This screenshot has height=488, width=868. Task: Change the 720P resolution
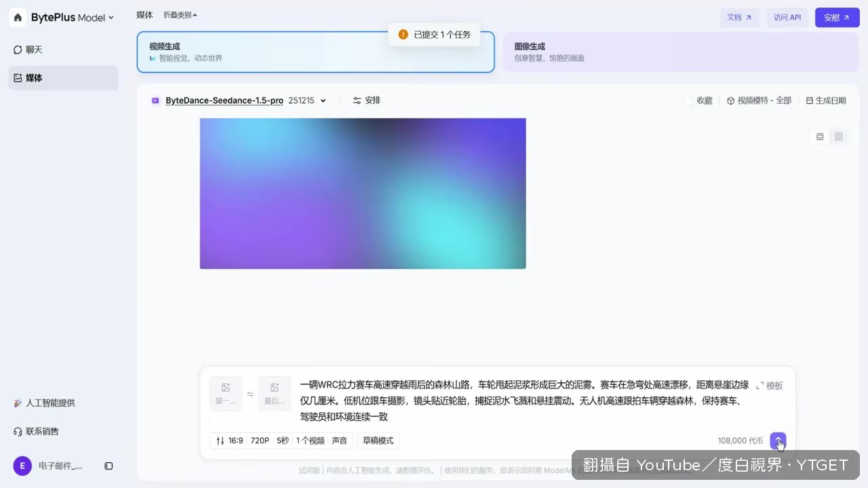pos(260,441)
